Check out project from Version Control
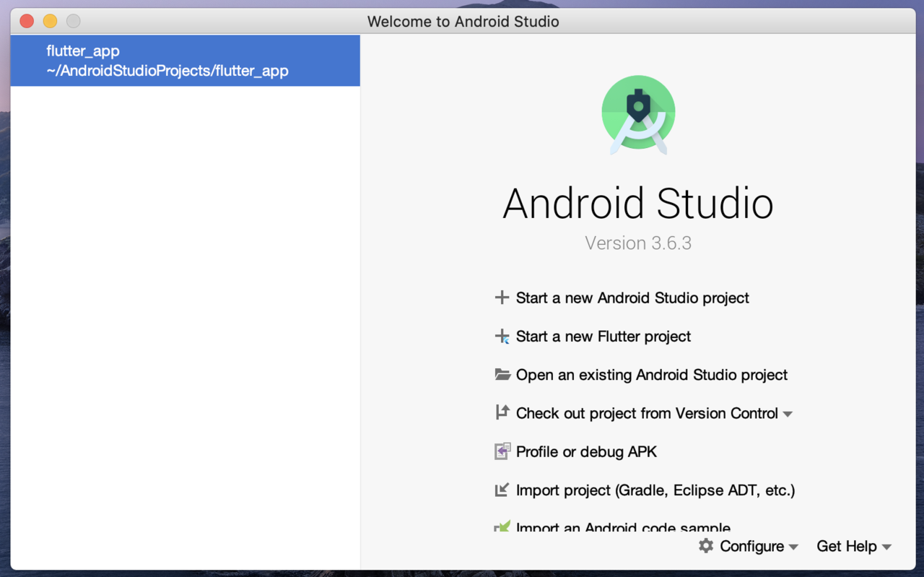The height and width of the screenshot is (577, 924). click(x=647, y=413)
